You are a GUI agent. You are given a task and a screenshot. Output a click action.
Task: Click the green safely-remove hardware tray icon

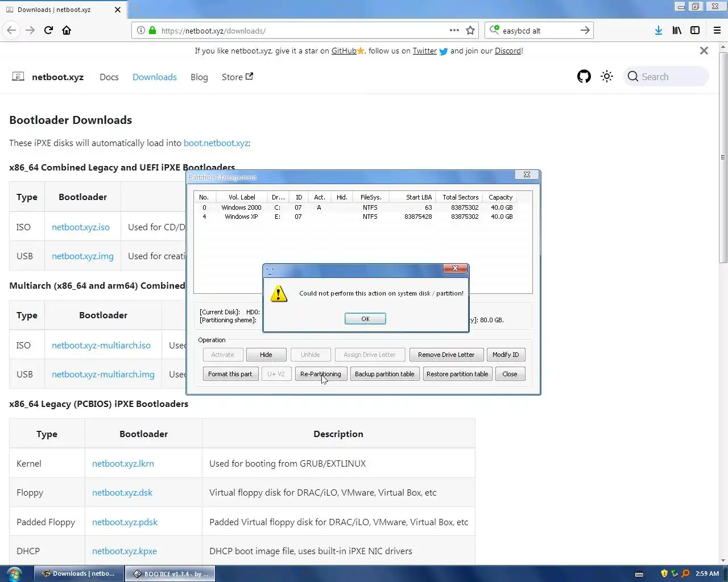[675, 573]
